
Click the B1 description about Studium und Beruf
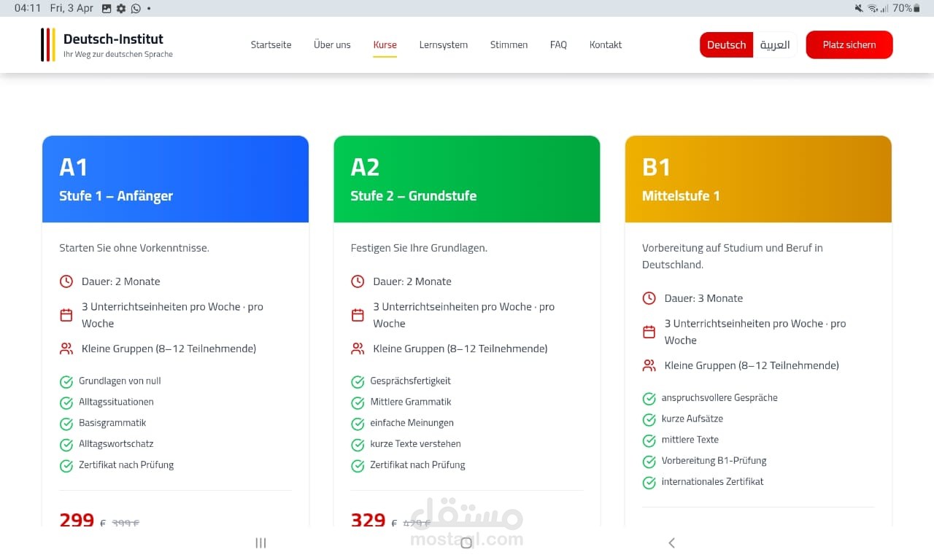pos(733,256)
